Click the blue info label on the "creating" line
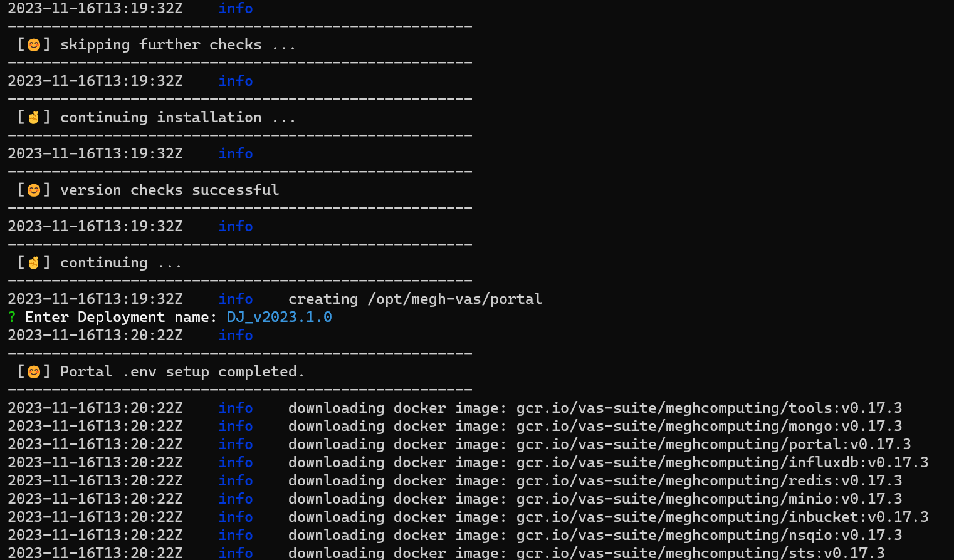Screen dimensions: 954x560 pos(236,299)
